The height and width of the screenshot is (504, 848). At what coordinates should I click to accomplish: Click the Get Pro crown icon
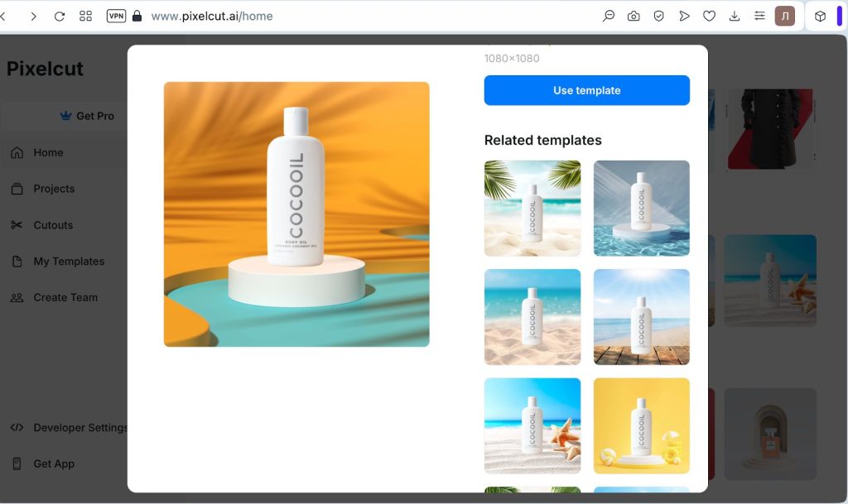(x=65, y=116)
